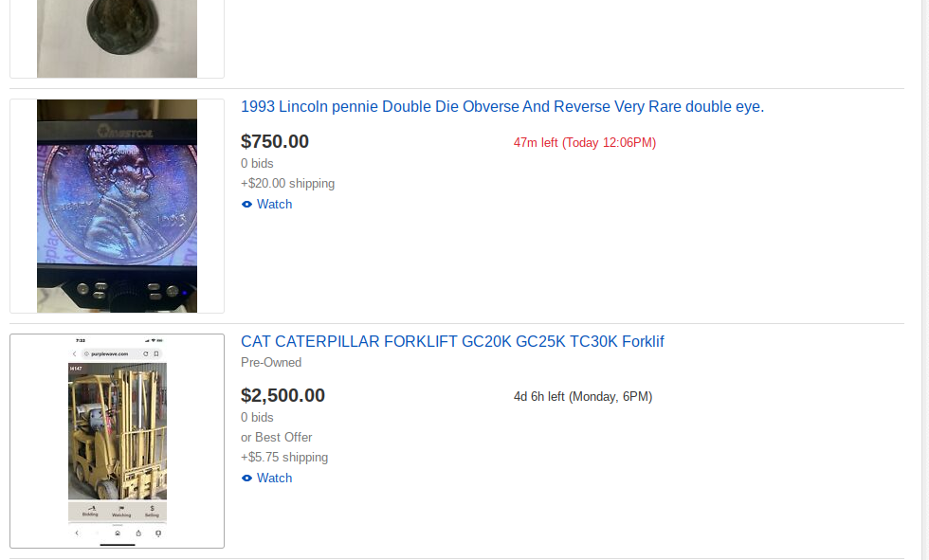Image resolution: width=929 pixels, height=560 pixels.
Task: Click the $2,500.00 forklift price
Action: pyautogui.click(x=282, y=395)
